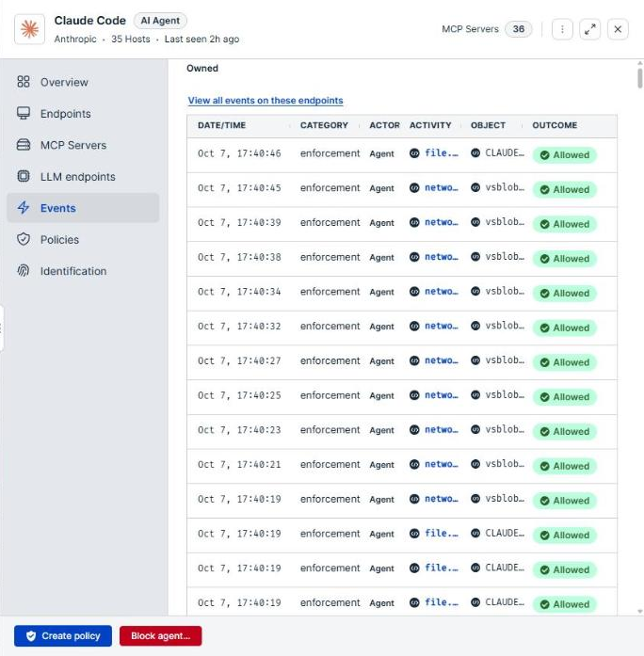This screenshot has height=656, width=644.
Task: Open View all events on these endpoints
Action: (266, 101)
